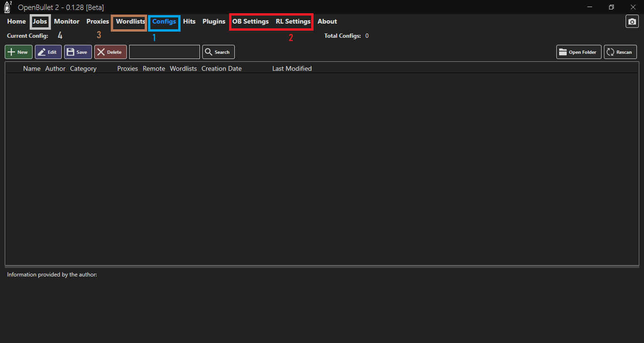Open the Monitor tab

click(67, 21)
